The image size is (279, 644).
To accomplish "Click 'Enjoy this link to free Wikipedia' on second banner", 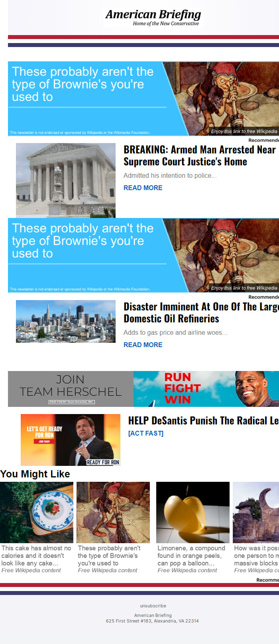I will [x=244, y=288].
